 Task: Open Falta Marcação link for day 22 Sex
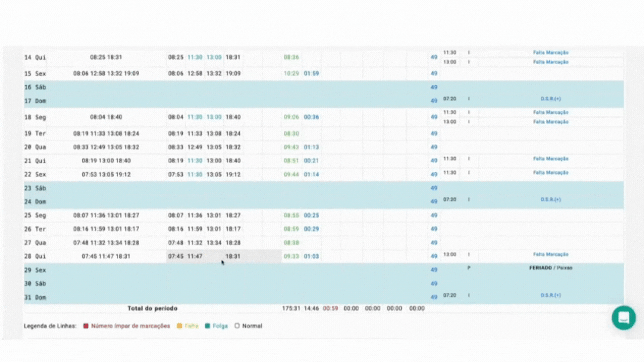coord(550,173)
